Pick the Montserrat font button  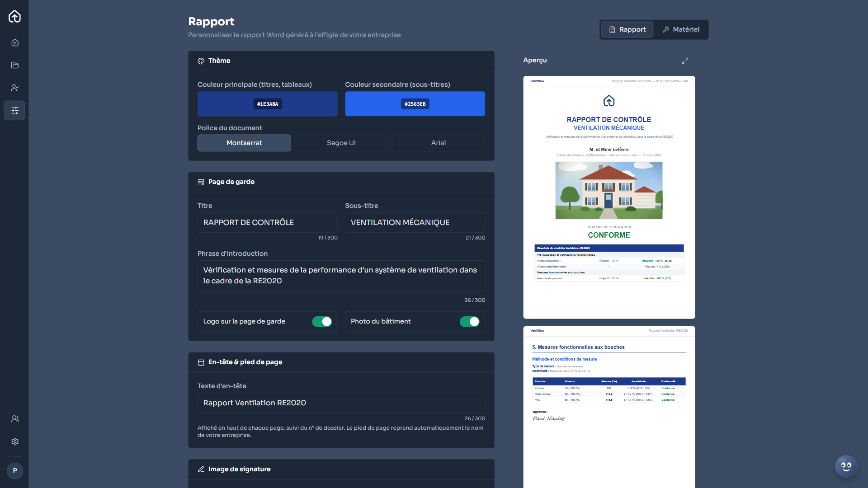[244, 143]
